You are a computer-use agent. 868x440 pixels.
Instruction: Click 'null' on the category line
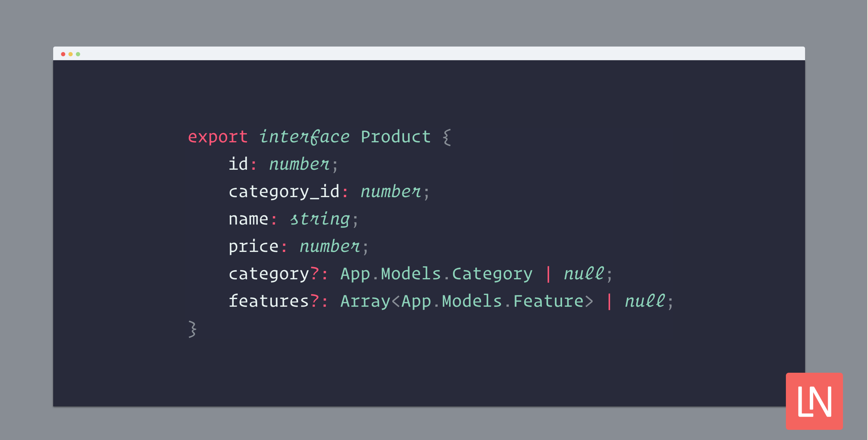pos(584,273)
